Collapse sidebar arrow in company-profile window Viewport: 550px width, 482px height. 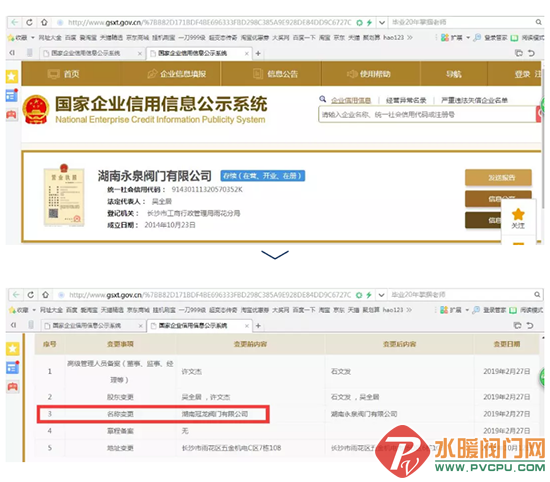pyautogui.click(x=12, y=53)
